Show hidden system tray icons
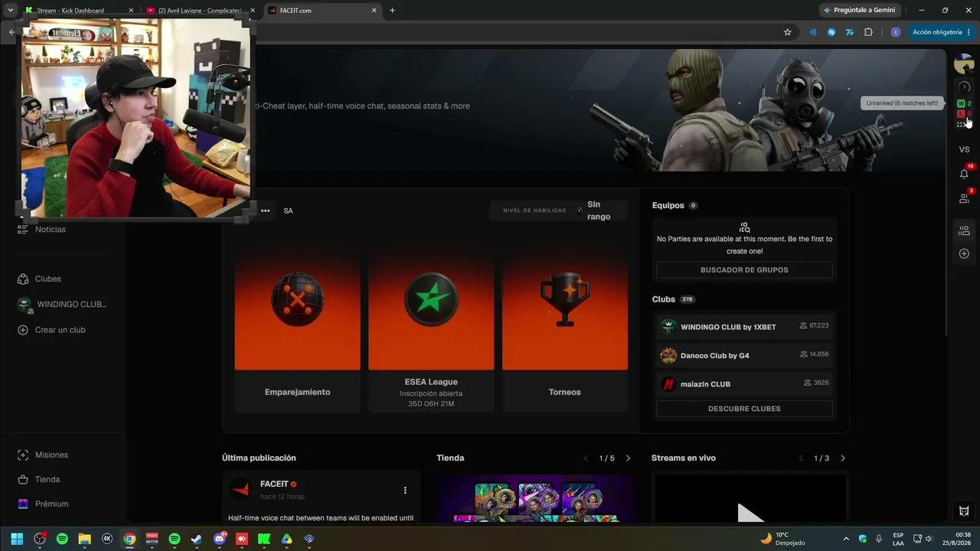The width and height of the screenshot is (980, 551). pos(846,539)
